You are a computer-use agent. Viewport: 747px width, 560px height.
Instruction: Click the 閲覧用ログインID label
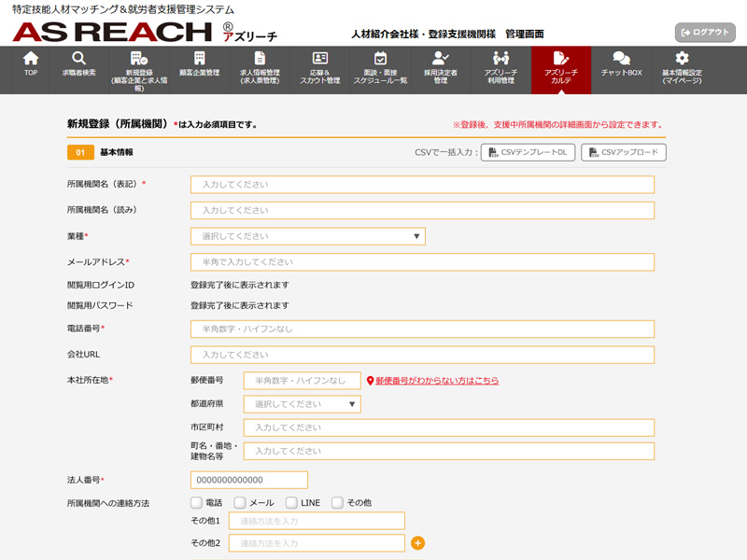click(x=101, y=285)
